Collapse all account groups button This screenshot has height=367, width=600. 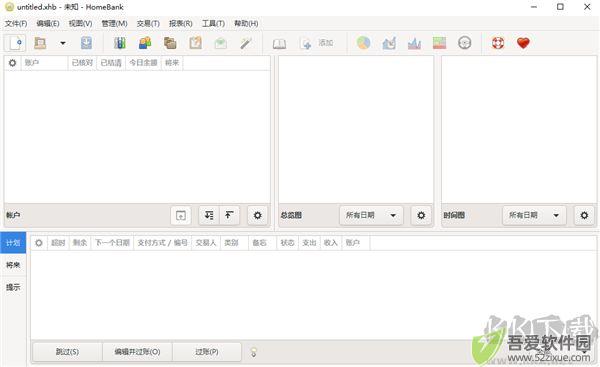point(230,215)
